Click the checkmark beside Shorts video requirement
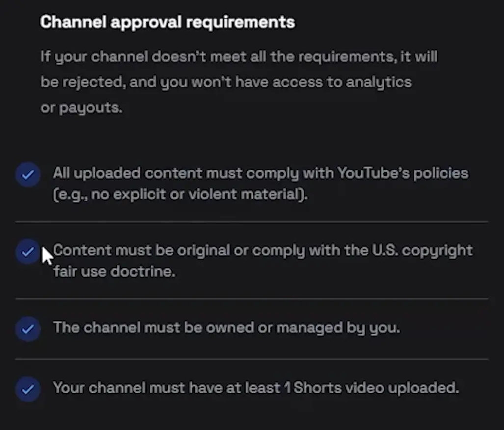 click(x=27, y=389)
